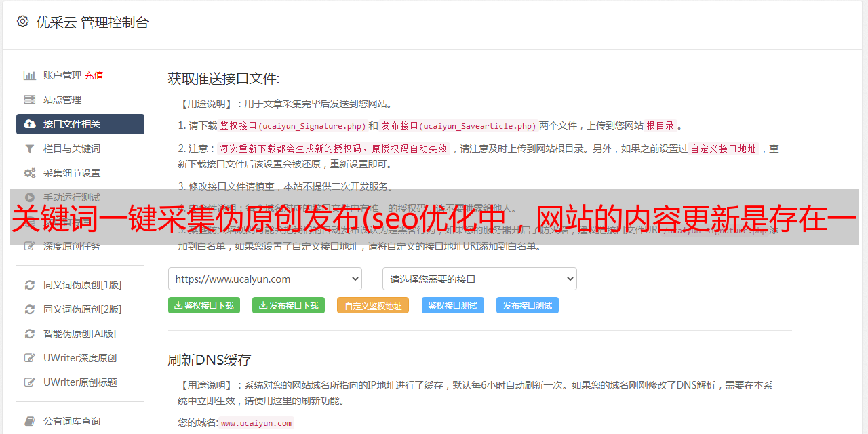Click the server icon for 站点管理

[x=30, y=100]
